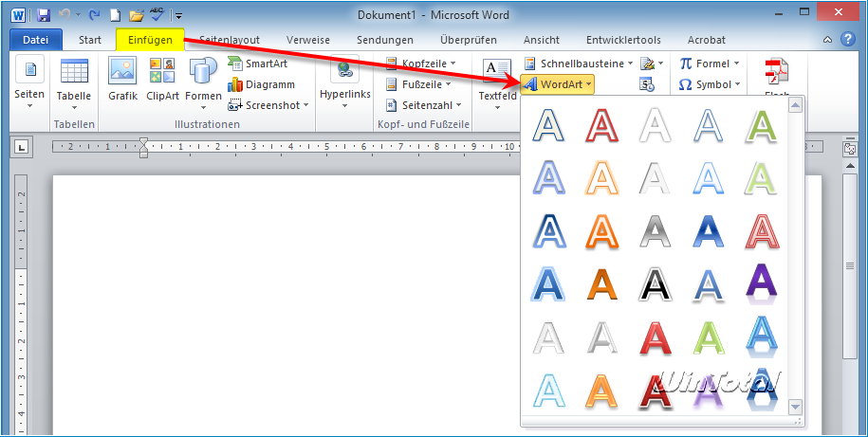The width and height of the screenshot is (868, 437).
Task: Click the document scrollbar up arrow
Action: [850, 165]
